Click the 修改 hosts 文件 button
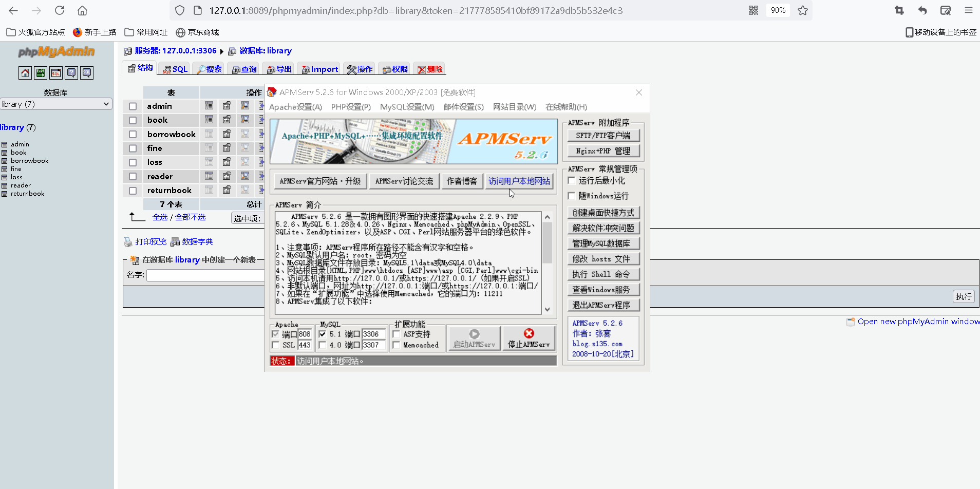980x489 pixels. tap(604, 259)
